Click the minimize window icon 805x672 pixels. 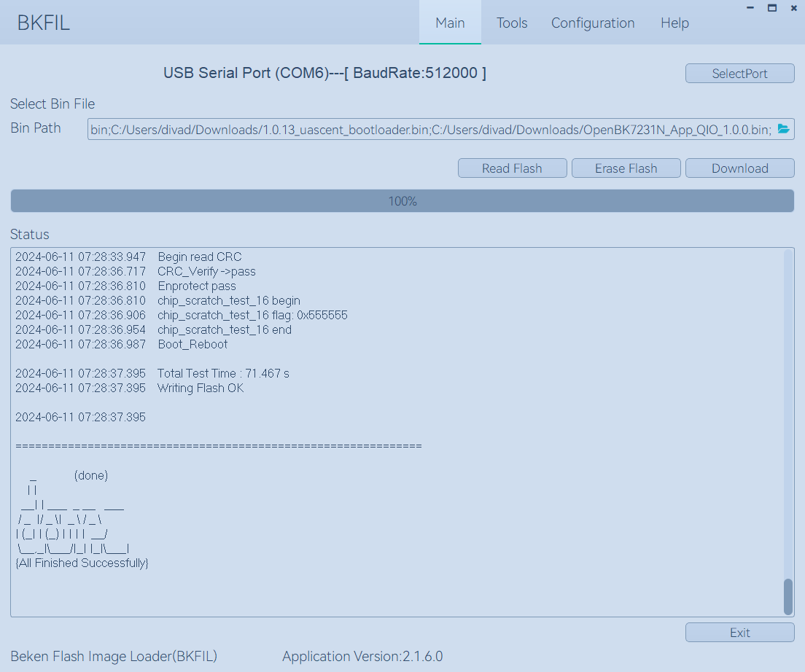(750, 8)
